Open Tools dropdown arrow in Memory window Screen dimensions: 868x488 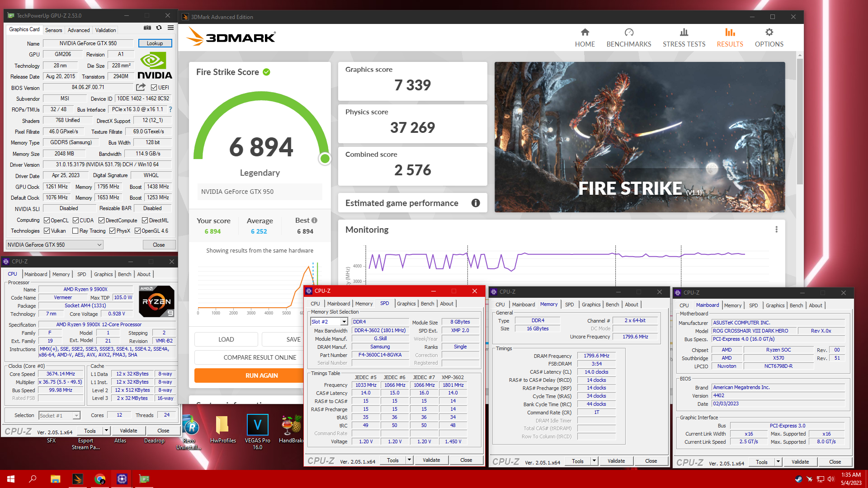(594, 461)
